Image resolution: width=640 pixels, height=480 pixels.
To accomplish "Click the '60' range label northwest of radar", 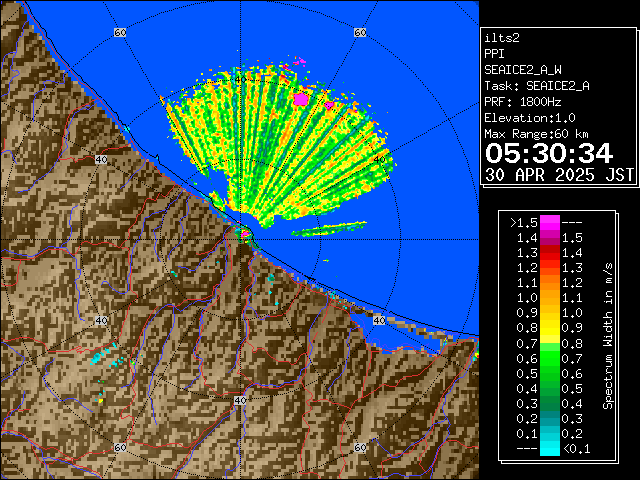I will point(120,32).
